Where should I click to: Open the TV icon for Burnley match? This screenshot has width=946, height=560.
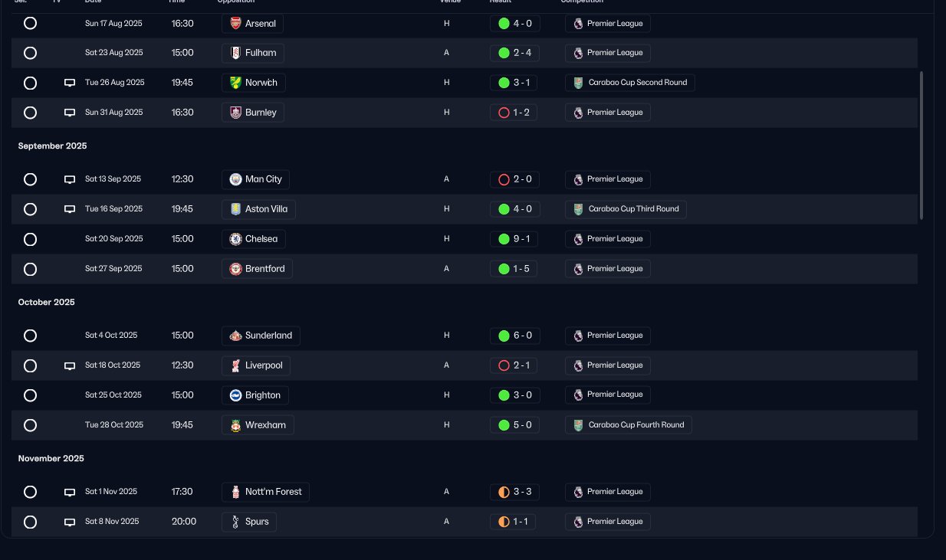pos(70,113)
